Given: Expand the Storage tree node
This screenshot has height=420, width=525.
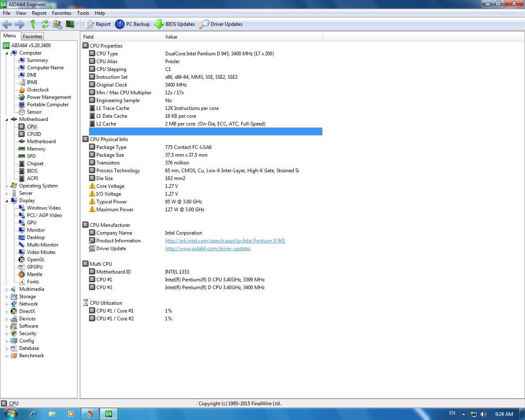Looking at the screenshot, I should click(7, 297).
